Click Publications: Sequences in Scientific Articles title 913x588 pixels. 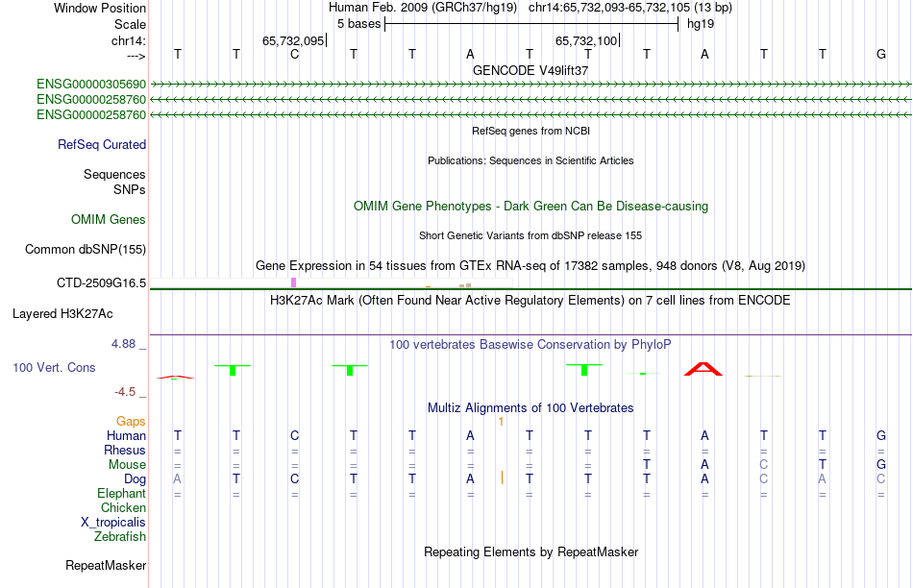531,160
